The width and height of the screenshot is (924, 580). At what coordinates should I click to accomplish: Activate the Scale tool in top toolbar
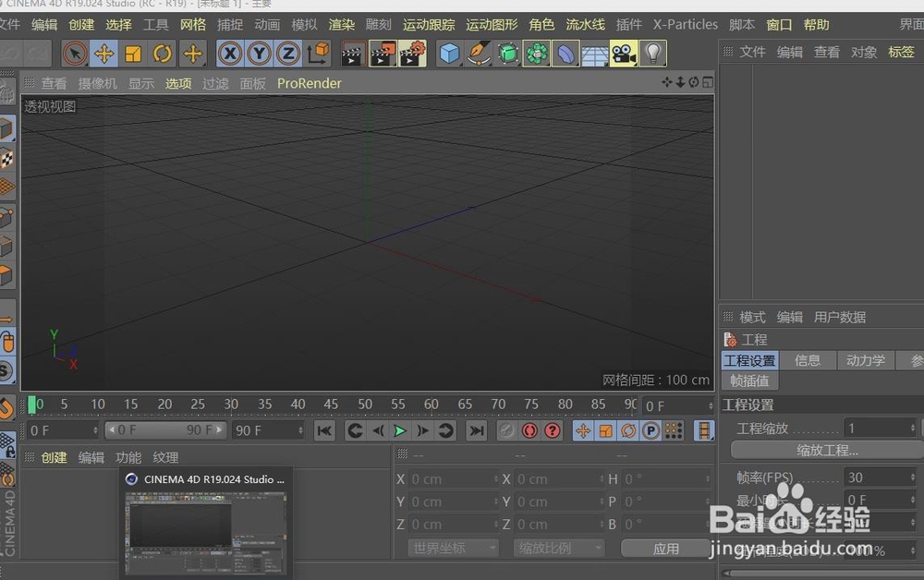(x=133, y=54)
